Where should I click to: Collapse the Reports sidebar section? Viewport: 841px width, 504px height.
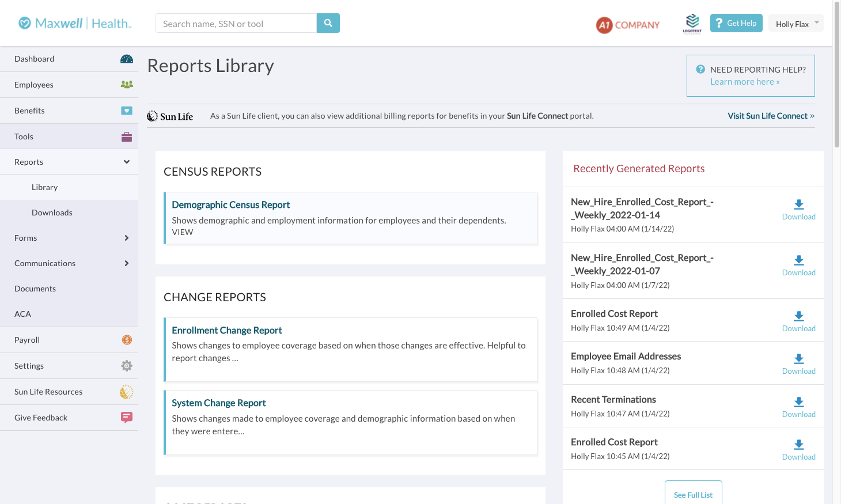coord(127,162)
